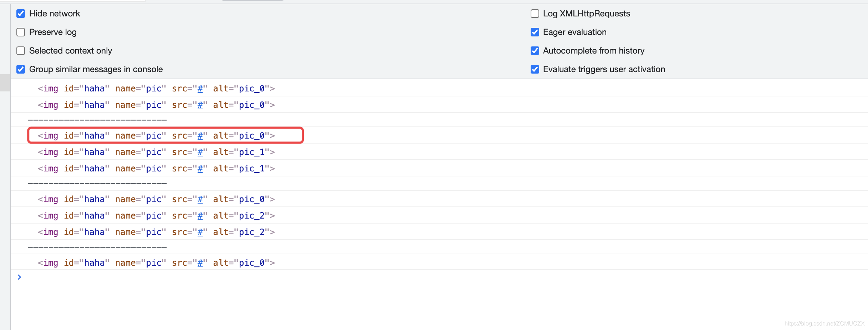The width and height of the screenshot is (868, 330).
Task: Open the # src link in the last console row
Action: 200,263
